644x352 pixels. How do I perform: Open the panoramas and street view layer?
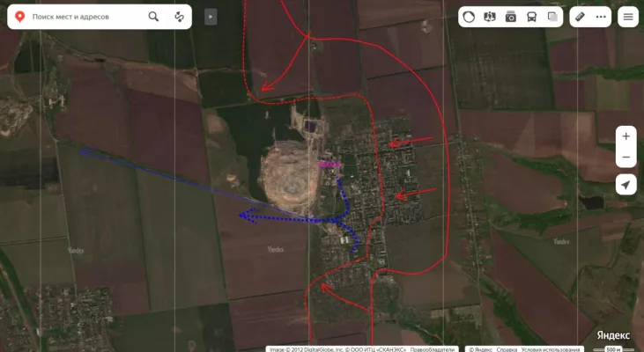coord(490,17)
